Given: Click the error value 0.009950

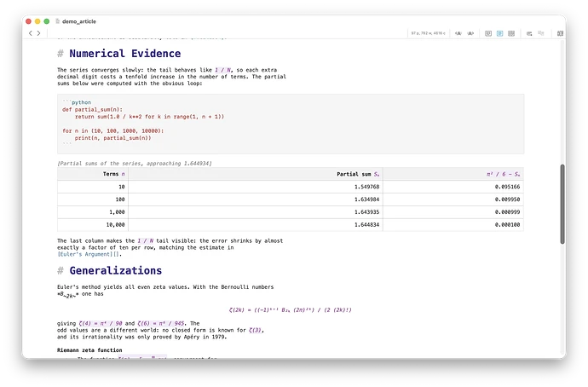Looking at the screenshot, I should [x=507, y=199].
